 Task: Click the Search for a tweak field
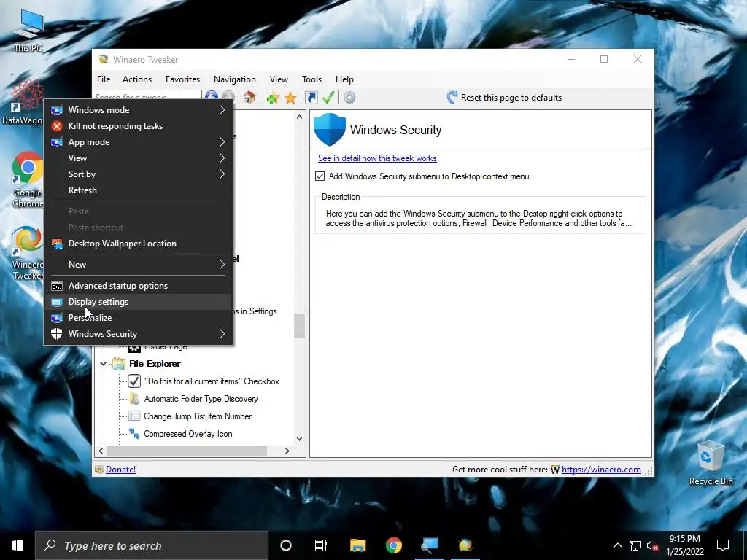click(147, 97)
